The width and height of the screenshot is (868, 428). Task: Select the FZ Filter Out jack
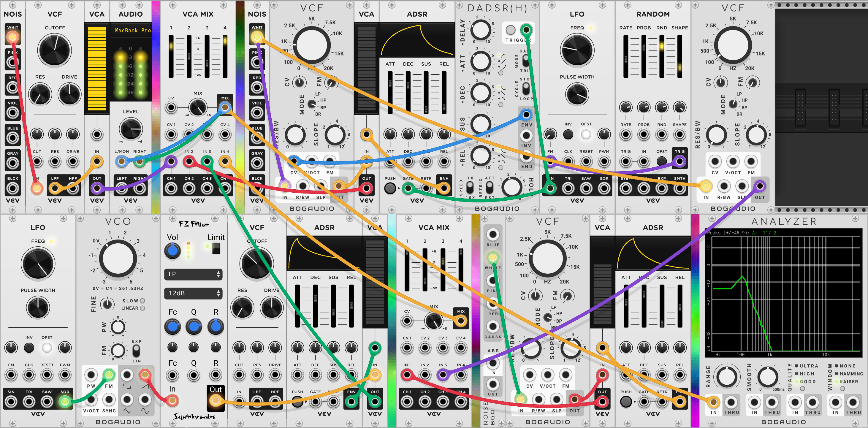click(x=216, y=400)
